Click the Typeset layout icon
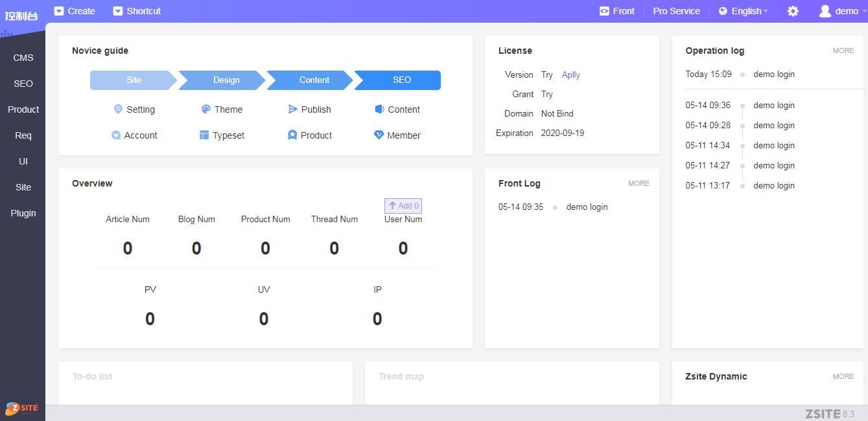This screenshot has width=868, height=421. coord(204,135)
